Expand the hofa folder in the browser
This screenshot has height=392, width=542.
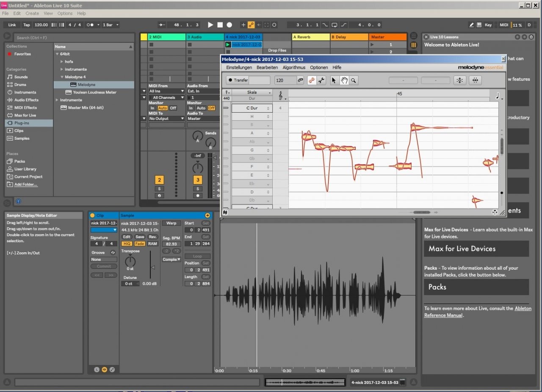[62, 61]
